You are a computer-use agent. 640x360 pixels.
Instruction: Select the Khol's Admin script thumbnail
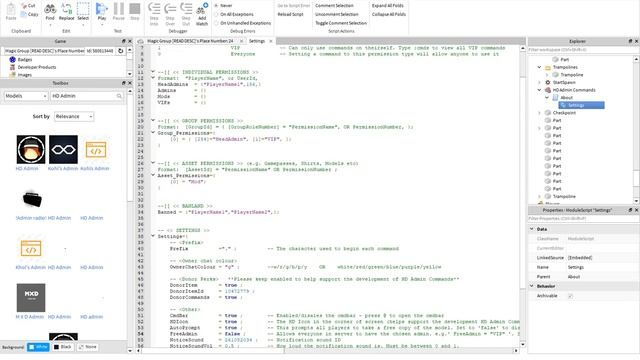click(x=31, y=249)
